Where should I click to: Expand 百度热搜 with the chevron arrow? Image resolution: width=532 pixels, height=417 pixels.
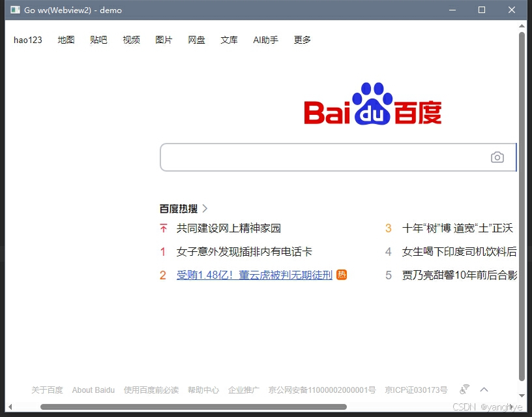point(205,208)
